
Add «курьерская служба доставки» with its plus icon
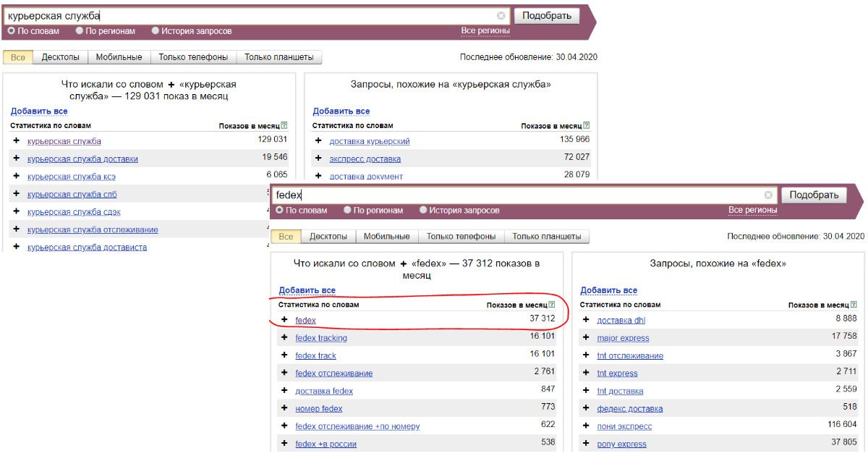[17, 159]
